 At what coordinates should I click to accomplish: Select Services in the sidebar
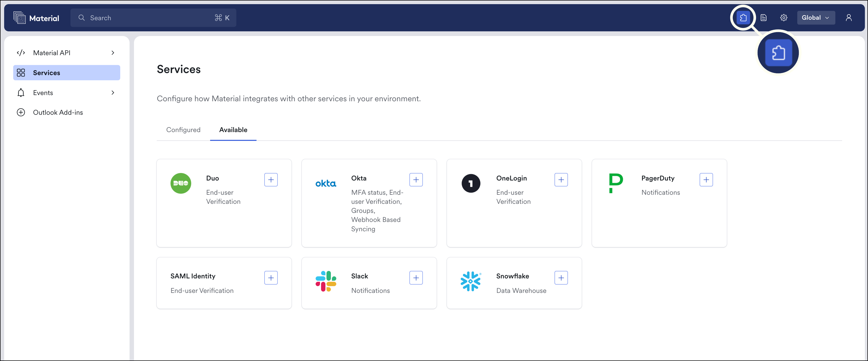pyautogui.click(x=67, y=73)
